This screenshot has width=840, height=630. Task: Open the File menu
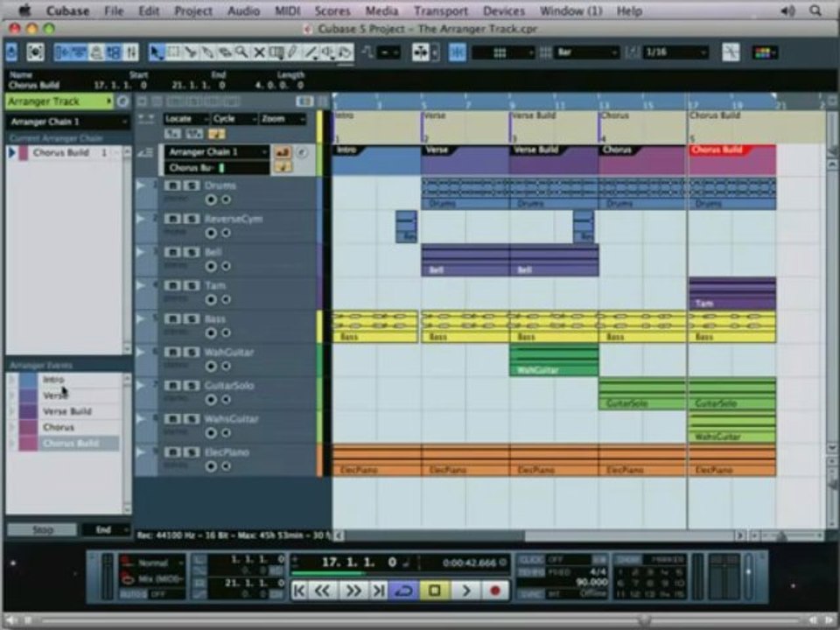point(114,10)
